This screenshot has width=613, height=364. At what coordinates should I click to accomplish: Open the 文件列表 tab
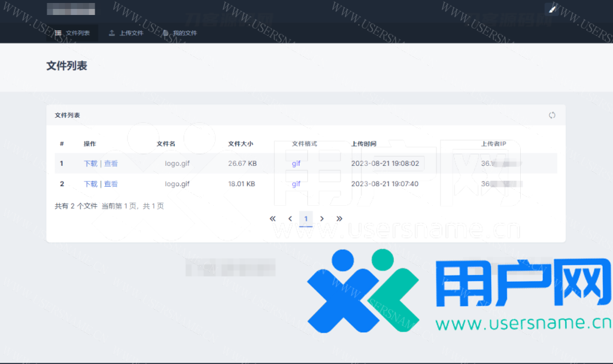pos(72,33)
